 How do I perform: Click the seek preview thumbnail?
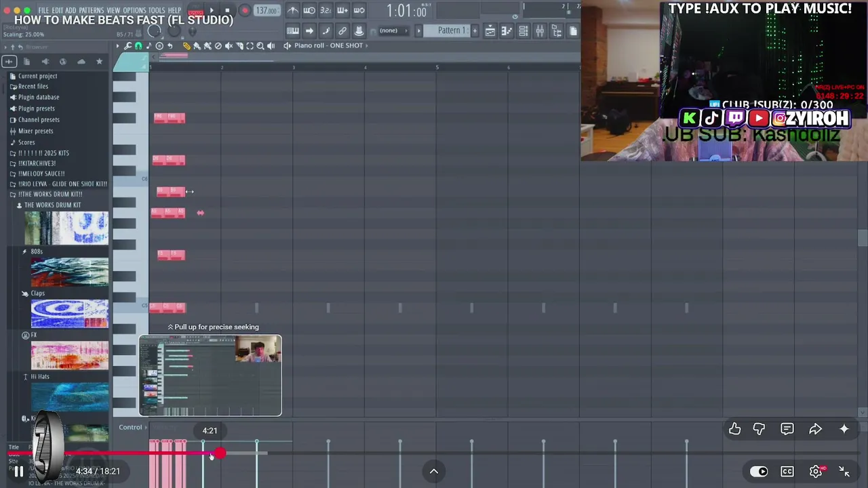[210, 375]
